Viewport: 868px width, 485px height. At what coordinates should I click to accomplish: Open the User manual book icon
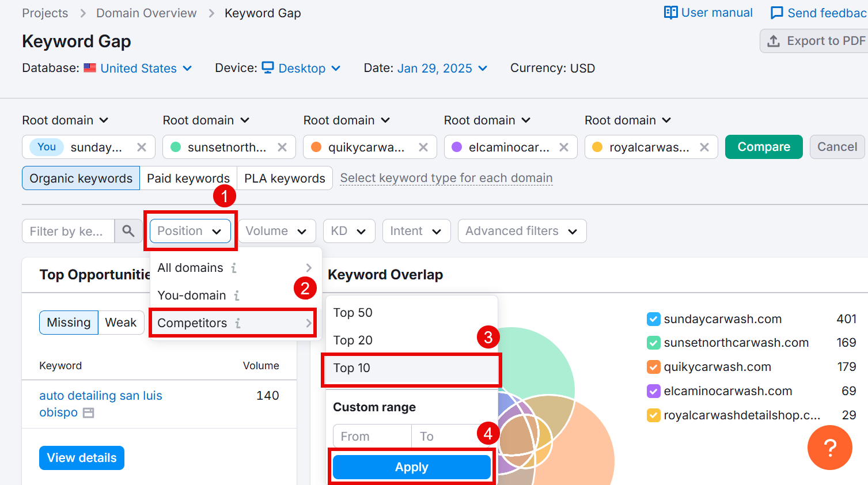coord(670,13)
